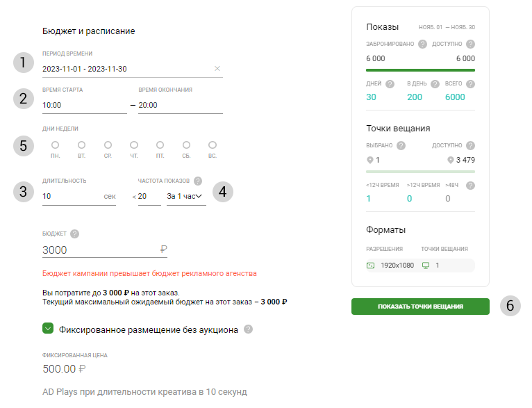Select Friday (ПТ.) weekday option
The height and width of the screenshot is (408, 532).
pos(160,145)
